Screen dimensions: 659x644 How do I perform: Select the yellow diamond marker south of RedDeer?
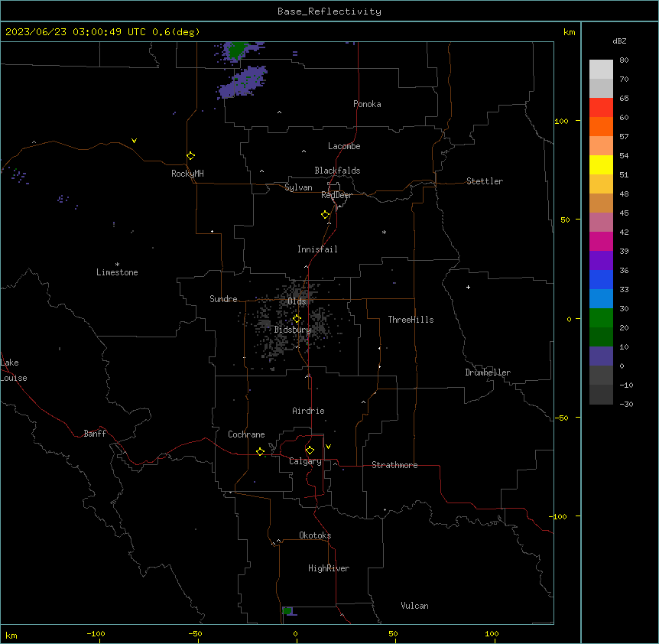click(326, 215)
